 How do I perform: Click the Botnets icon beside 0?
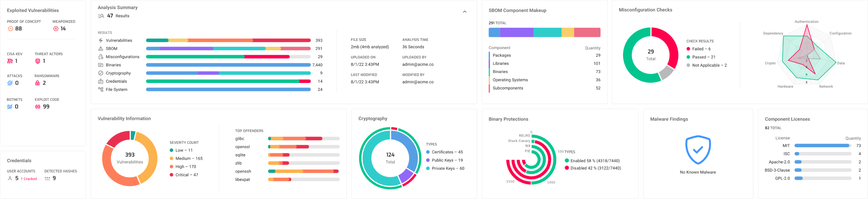pos(10,107)
